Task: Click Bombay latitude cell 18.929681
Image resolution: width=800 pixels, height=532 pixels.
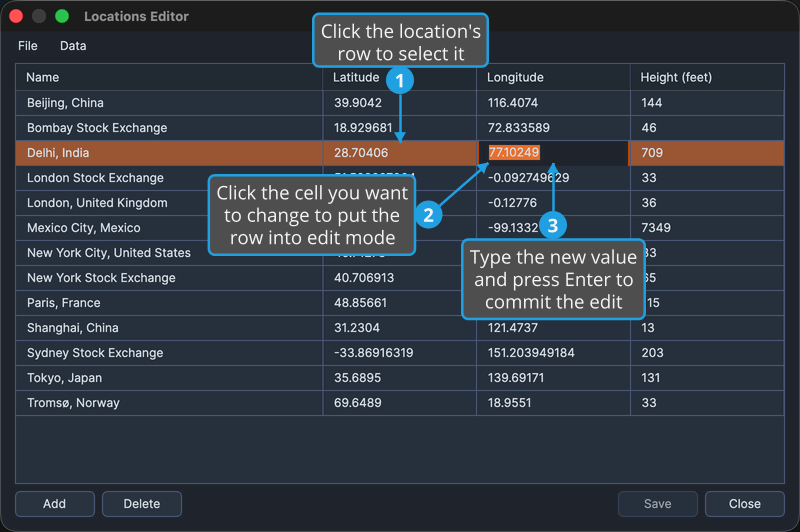Action: [x=399, y=128]
